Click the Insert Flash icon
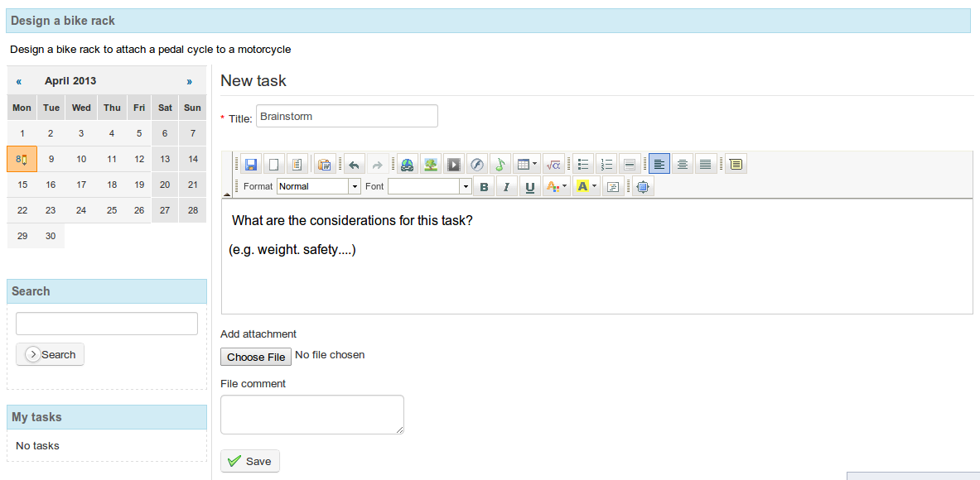 [476, 164]
